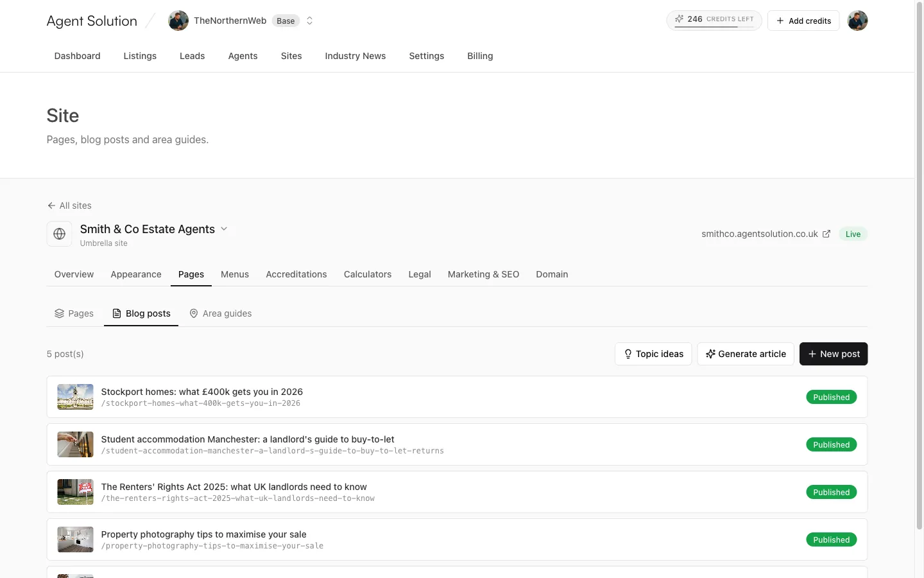Click the sparkle credits icon
The width and height of the screenshot is (924, 578).
point(679,19)
